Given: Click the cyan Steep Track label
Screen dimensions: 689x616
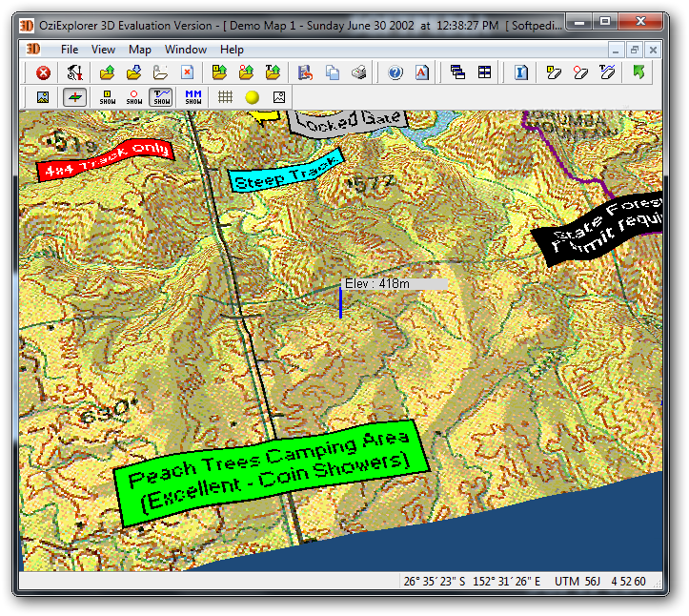Looking at the screenshot, I should point(287,170).
